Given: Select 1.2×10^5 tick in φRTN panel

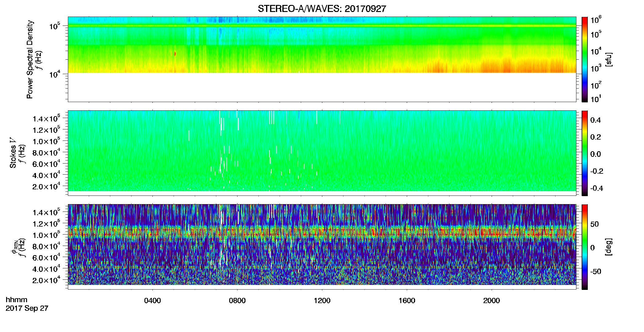Looking at the screenshot, I should click(x=46, y=223).
